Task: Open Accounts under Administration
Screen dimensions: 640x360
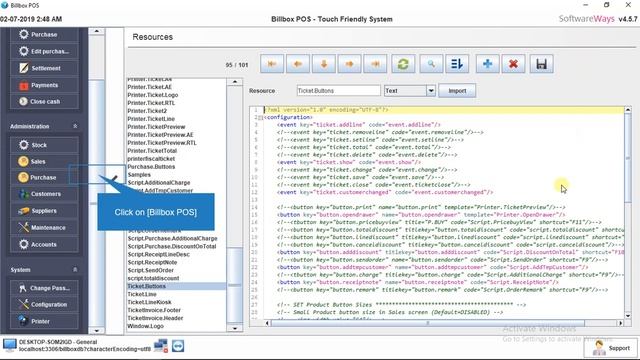Action: 44,244
